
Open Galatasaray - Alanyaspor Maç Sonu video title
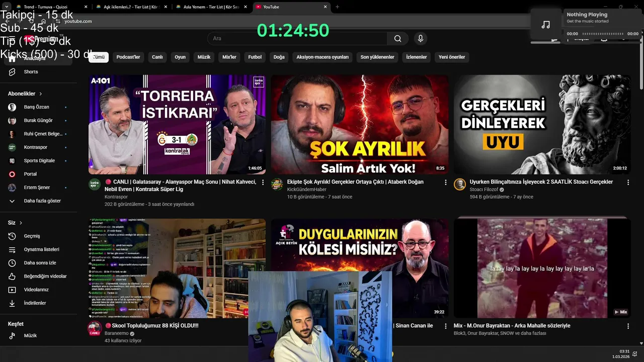(181, 186)
